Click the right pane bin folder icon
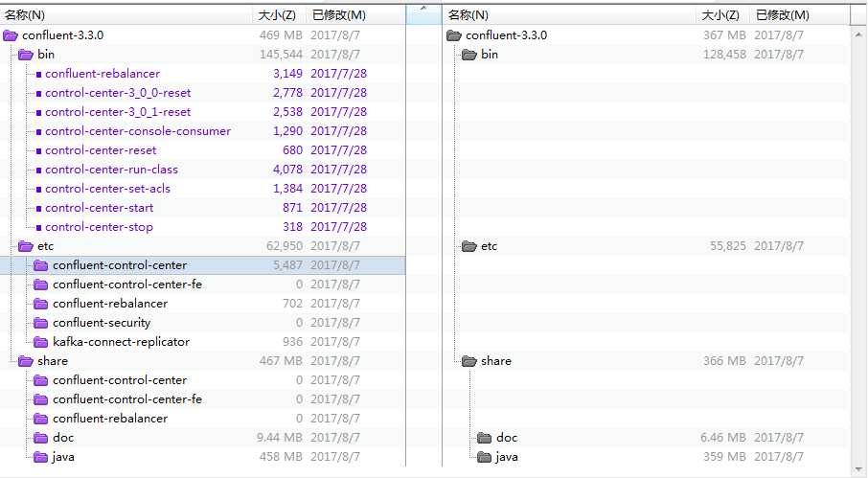 pyautogui.click(x=469, y=55)
